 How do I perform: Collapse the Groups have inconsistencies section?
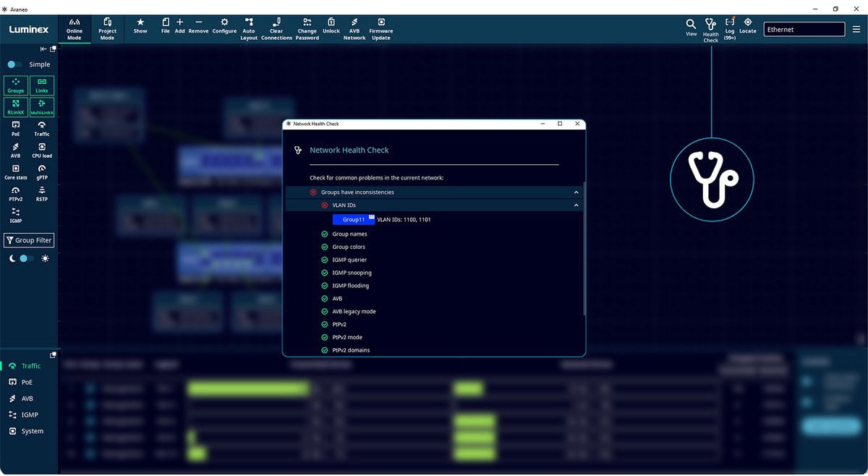tap(576, 192)
